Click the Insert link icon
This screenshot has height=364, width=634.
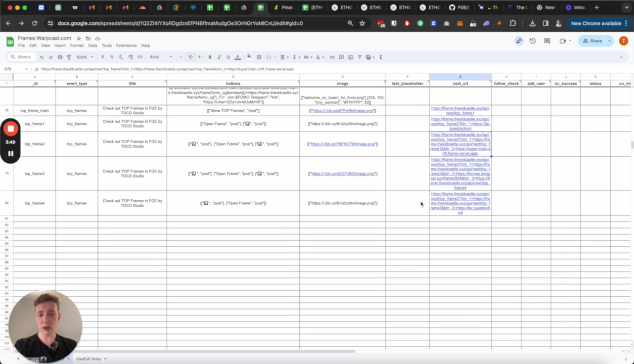[332, 57]
